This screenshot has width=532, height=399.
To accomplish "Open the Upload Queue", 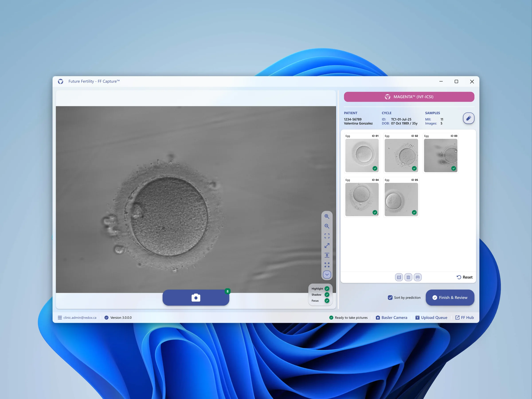I will tap(431, 317).
